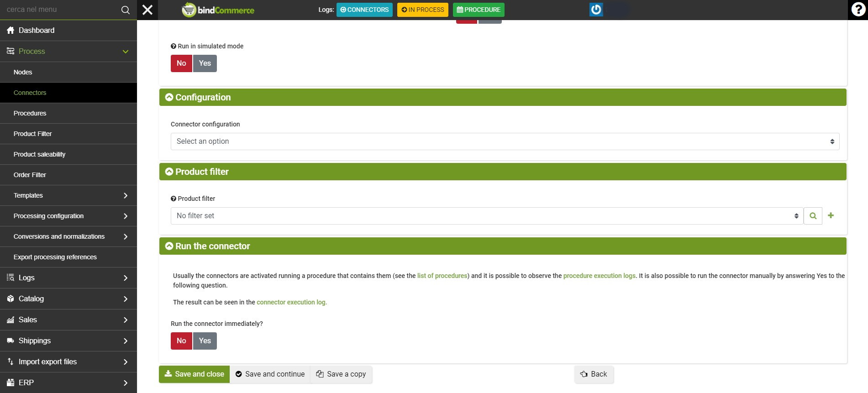
Task: Click the Back button
Action: [594, 374]
